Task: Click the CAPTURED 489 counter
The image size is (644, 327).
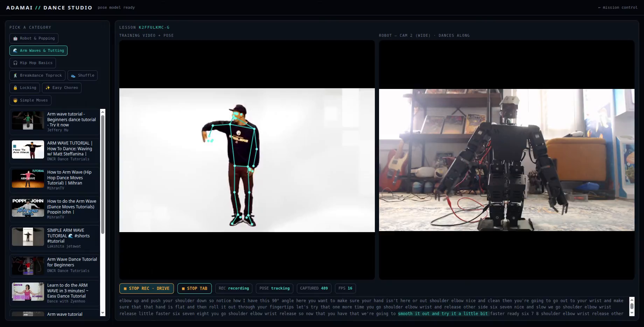Action: [x=314, y=288]
